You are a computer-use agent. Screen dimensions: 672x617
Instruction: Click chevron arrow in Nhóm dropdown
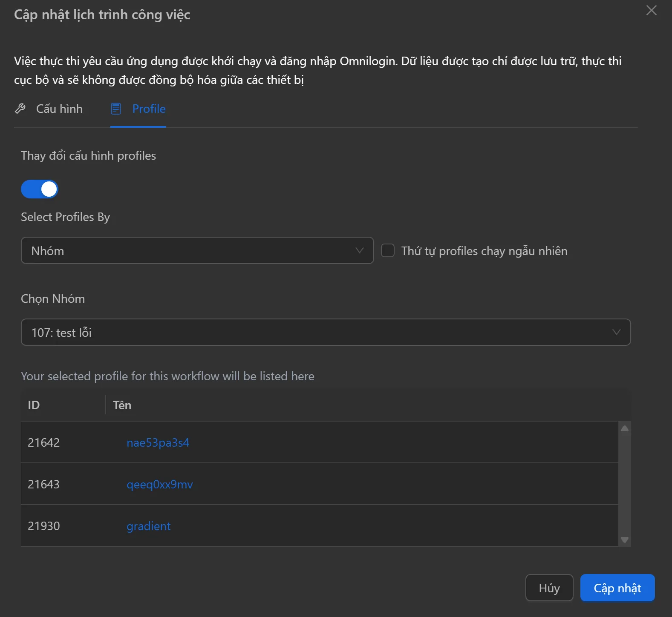[x=359, y=250]
